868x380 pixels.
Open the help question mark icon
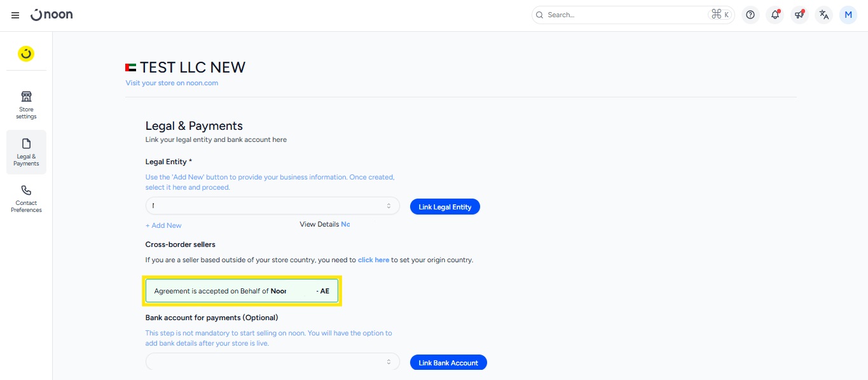coord(750,15)
